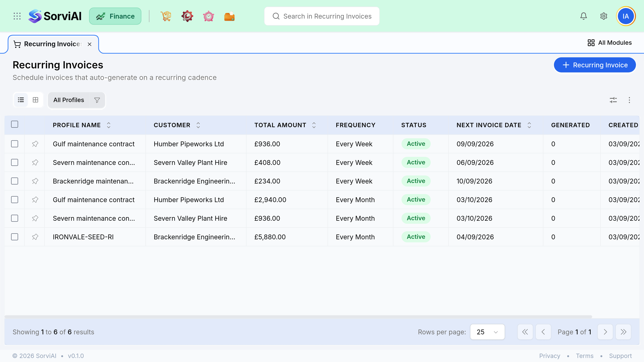
Task: Sort by Next Invoice Date column
Action: pos(529,125)
